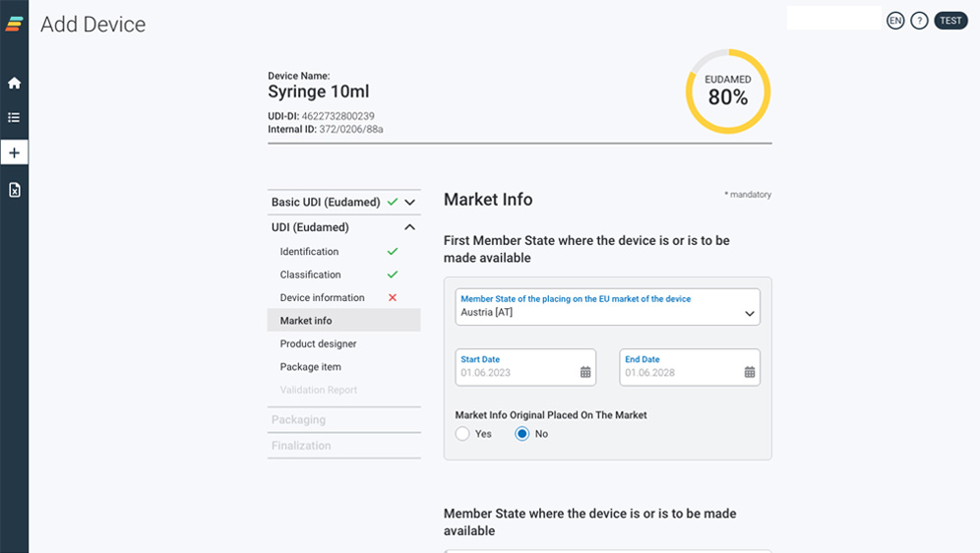
Task: Click the TEST environment badge
Action: point(950,21)
